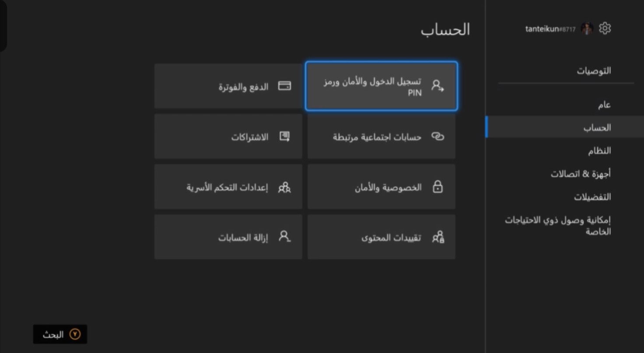The height and width of the screenshot is (353, 644).
Task: Click the family settings people icon
Action: [x=284, y=188]
